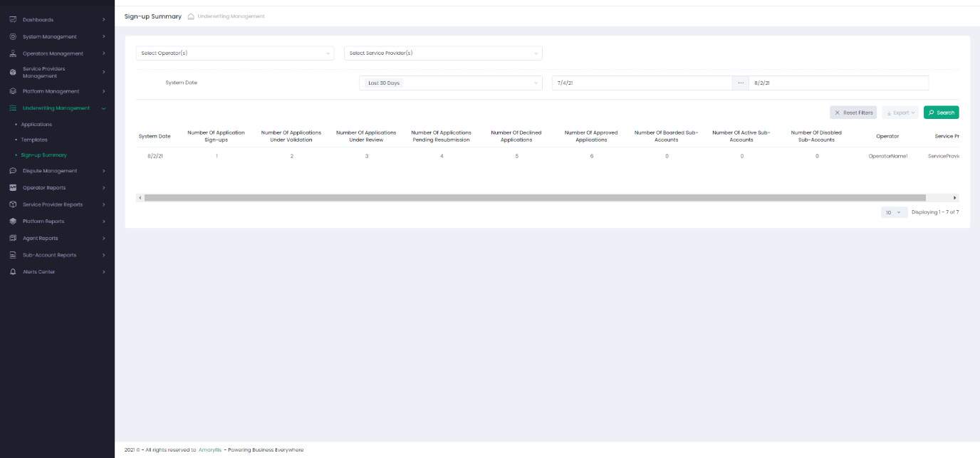Click the Amaryllis footer link
Image resolution: width=980 pixels, height=458 pixels.
210,450
